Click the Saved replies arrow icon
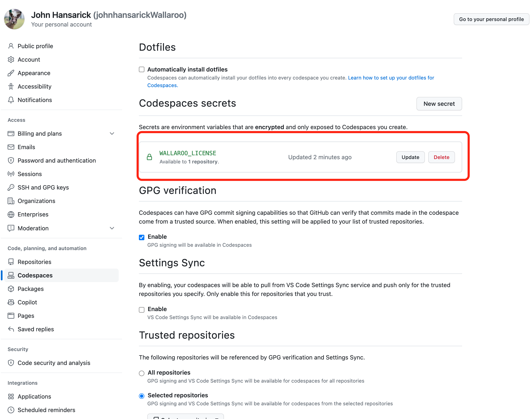The image size is (532, 419). pyautogui.click(x=11, y=329)
